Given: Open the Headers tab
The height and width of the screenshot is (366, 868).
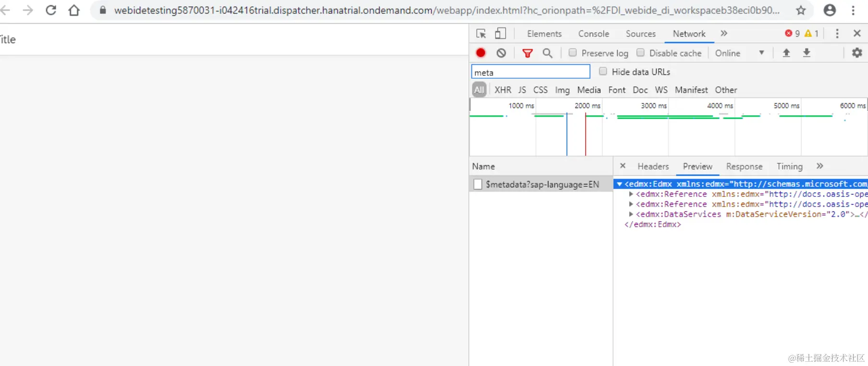Looking at the screenshot, I should [x=653, y=166].
